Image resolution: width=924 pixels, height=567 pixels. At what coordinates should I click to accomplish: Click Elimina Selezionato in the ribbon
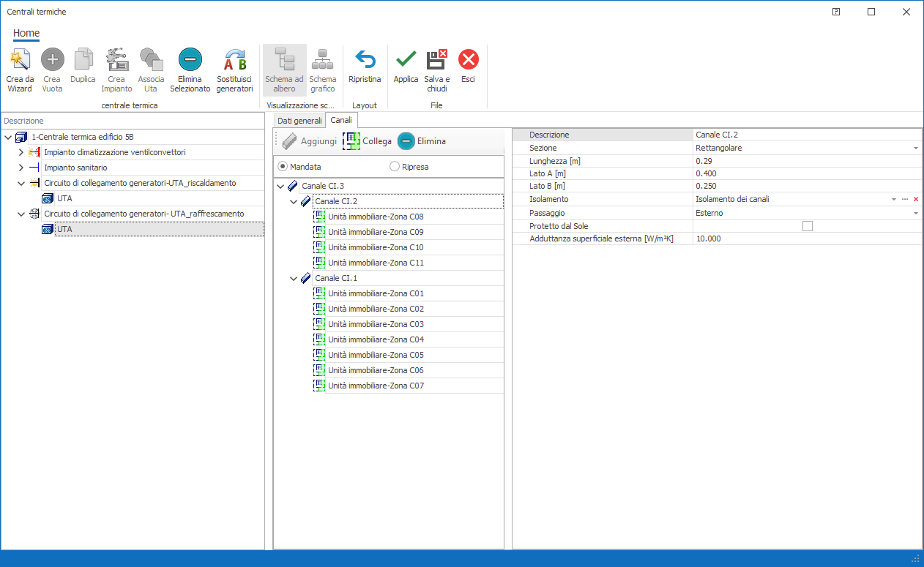190,60
